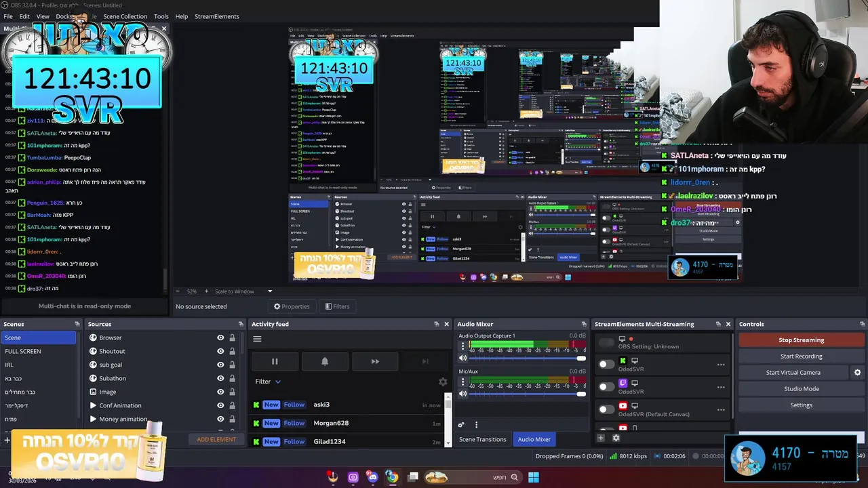Click the ADD ELEMENT button
Viewport: 868px width, 488px height.
[x=216, y=439]
